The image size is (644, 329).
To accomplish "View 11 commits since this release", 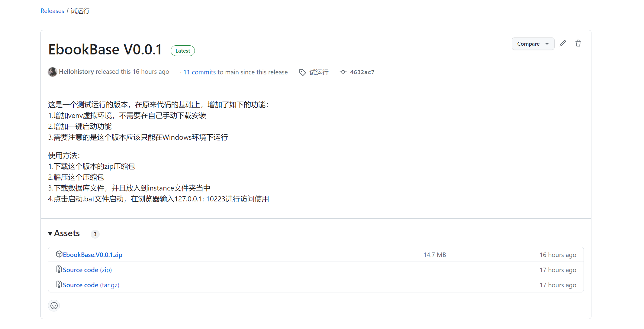I will click(x=200, y=72).
